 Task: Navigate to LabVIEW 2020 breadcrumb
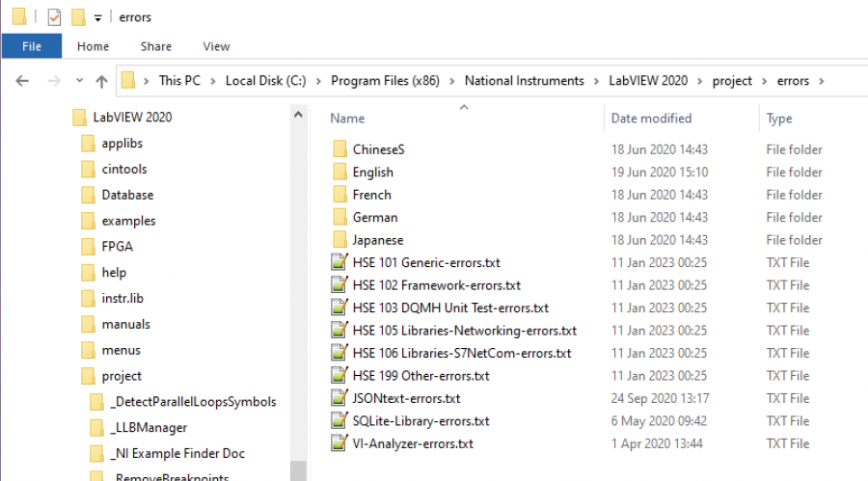[x=648, y=81]
